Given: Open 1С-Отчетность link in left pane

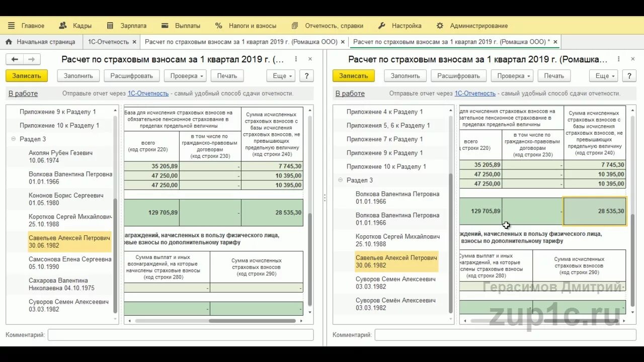Looking at the screenshot, I should (x=148, y=94).
